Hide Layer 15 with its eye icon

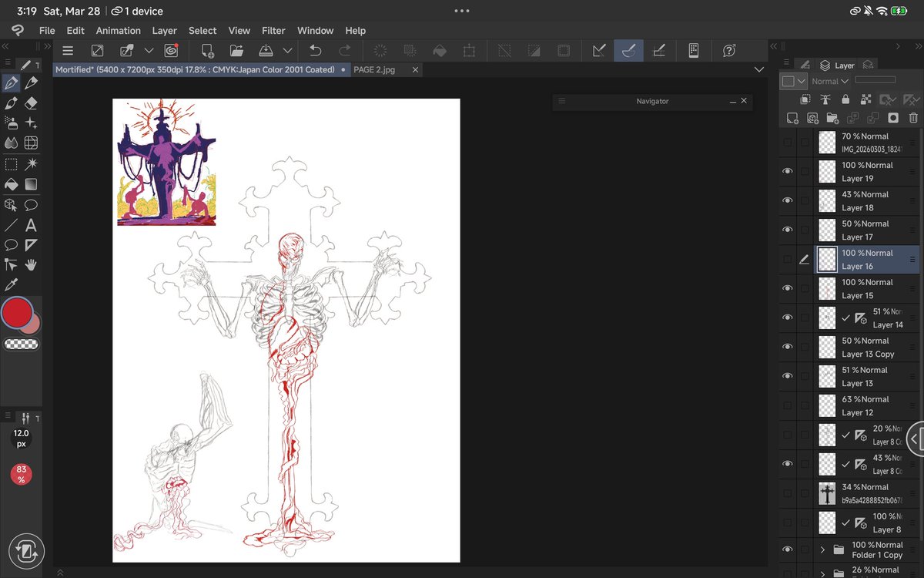787,288
